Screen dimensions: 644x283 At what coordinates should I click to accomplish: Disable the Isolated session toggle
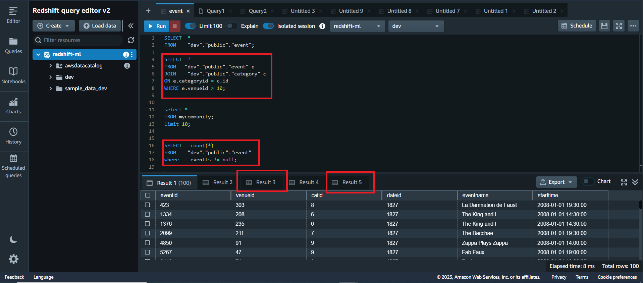268,26
